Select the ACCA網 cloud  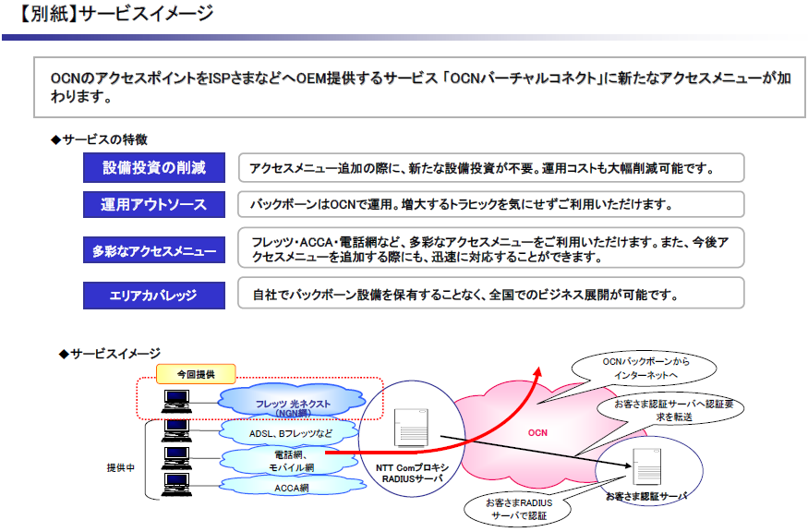click(x=292, y=487)
